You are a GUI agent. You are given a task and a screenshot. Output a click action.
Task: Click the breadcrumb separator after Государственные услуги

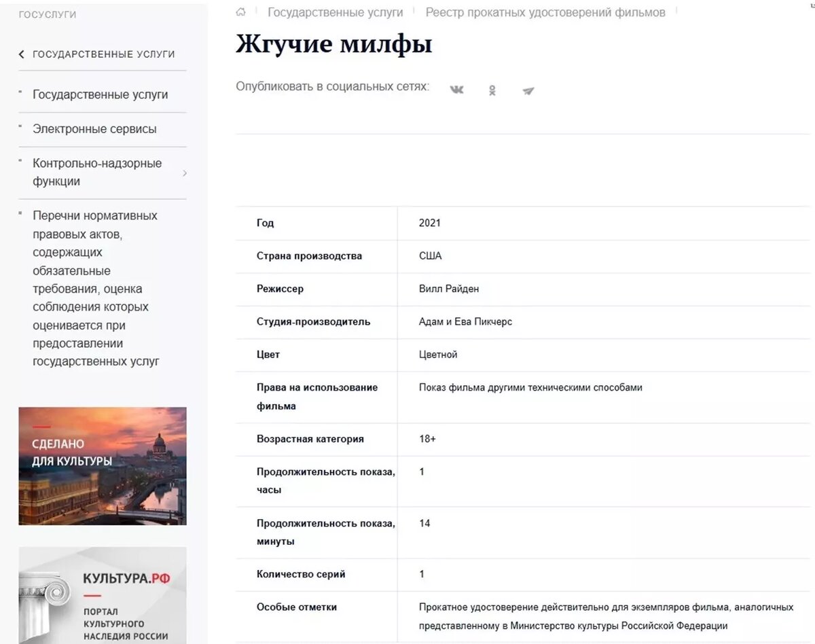416,12
